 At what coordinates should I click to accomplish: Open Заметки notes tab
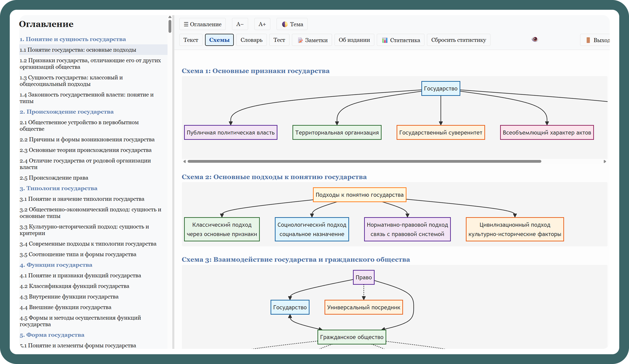click(x=312, y=40)
